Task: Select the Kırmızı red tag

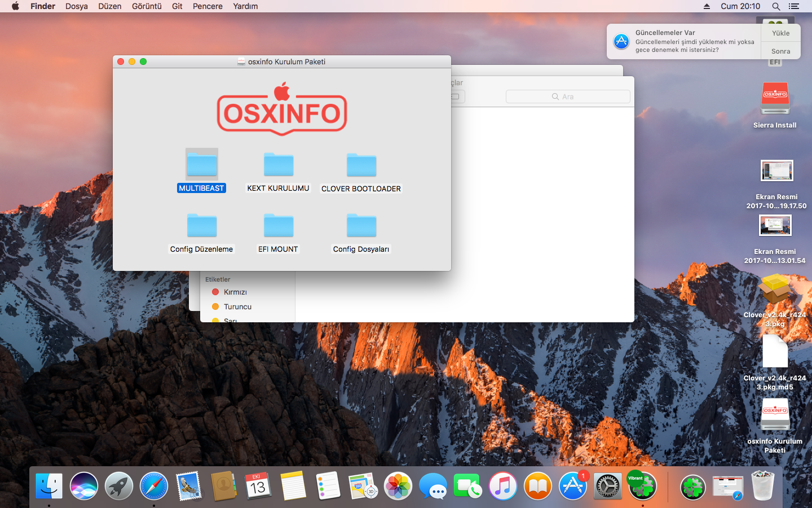Action: click(235, 292)
